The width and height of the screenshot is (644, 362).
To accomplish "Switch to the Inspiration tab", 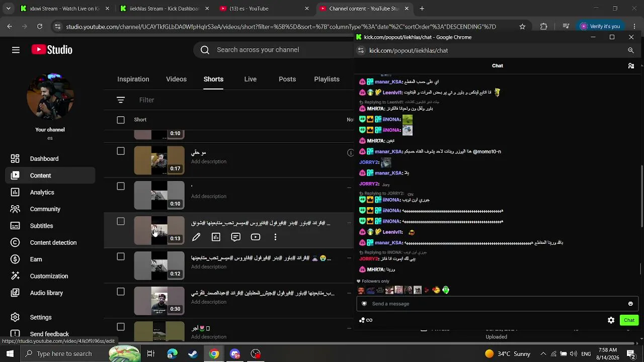I will tap(133, 79).
